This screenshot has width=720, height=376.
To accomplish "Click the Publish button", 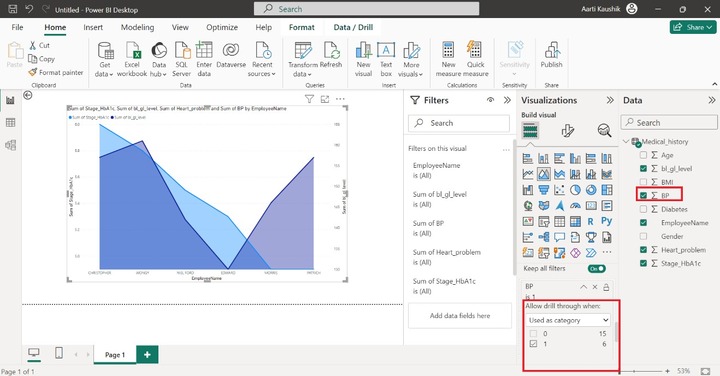I will (551, 55).
